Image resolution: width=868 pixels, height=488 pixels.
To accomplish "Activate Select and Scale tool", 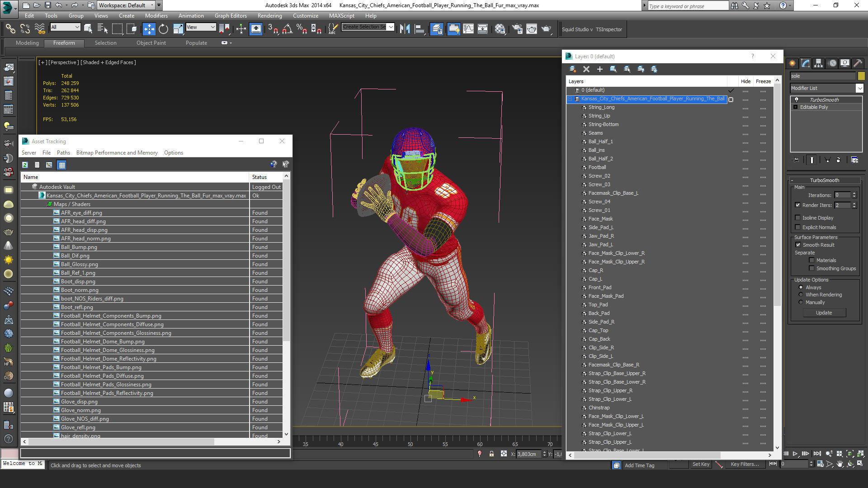I will coord(178,29).
